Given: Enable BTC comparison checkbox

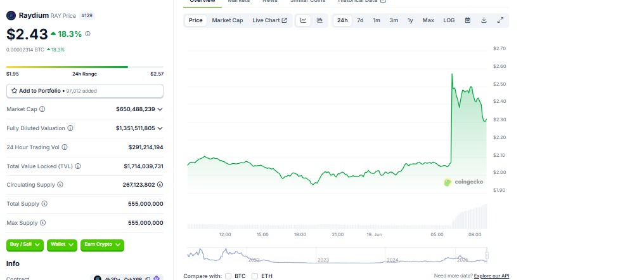Looking at the screenshot, I should (228, 276).
